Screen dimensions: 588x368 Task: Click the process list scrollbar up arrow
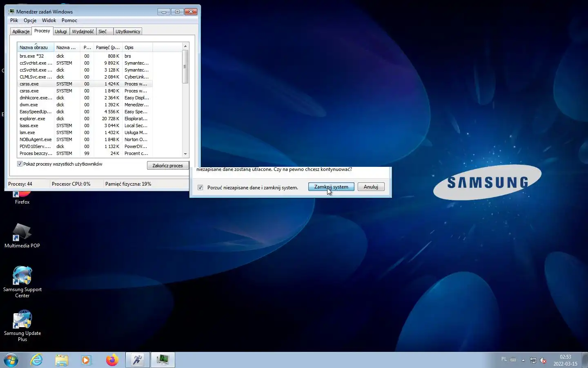[185, 46]
